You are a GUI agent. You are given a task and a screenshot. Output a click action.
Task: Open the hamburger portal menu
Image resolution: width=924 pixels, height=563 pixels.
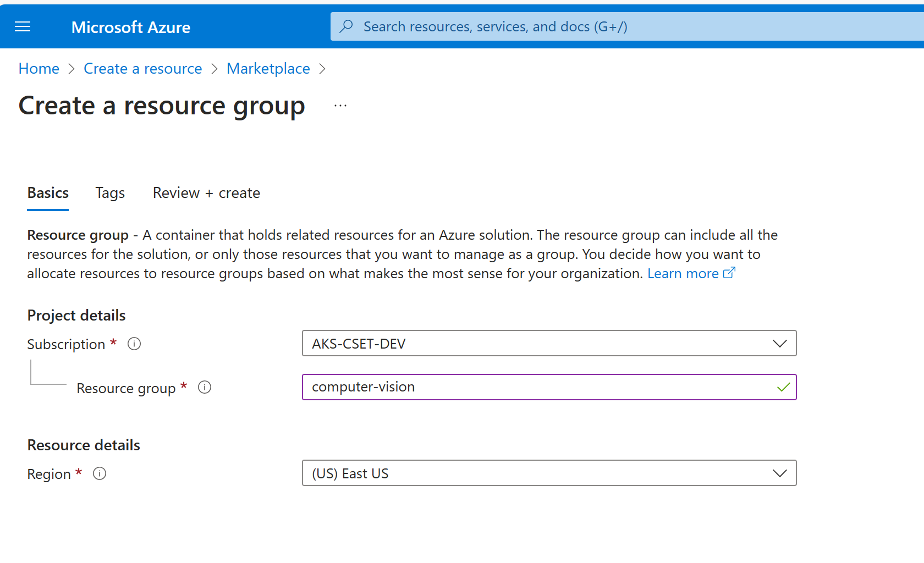pyautogui.click(x=23, y=26)
